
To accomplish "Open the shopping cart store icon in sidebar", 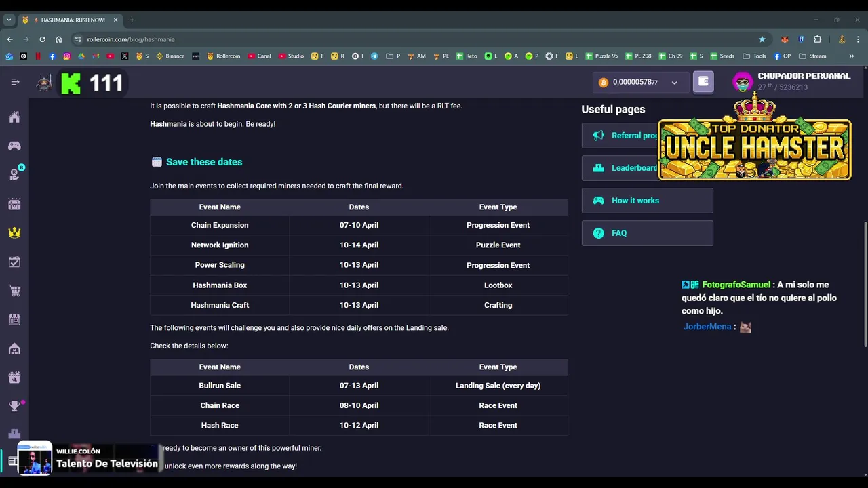I will pos(14,291).
